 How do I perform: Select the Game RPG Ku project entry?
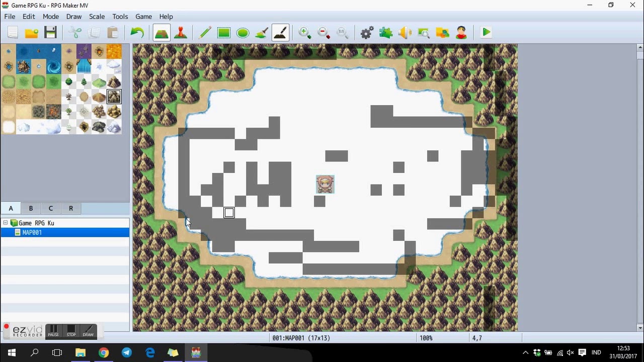[36, 223]
